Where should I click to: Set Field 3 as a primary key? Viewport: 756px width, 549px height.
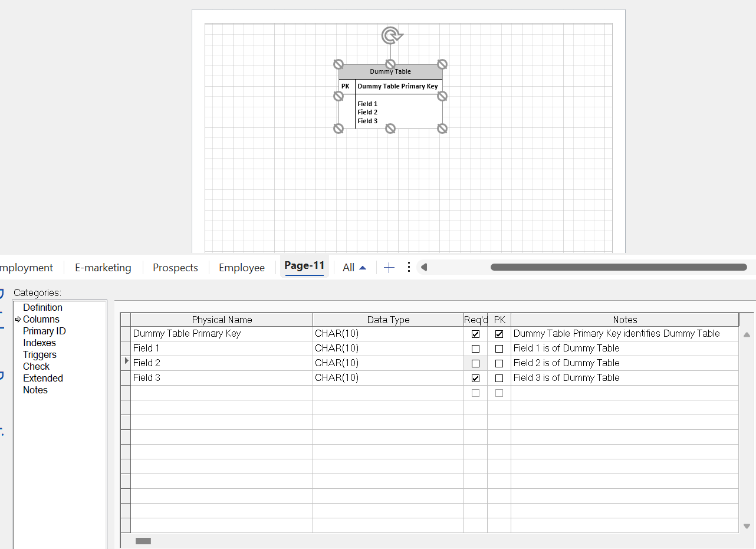[499, 378]
